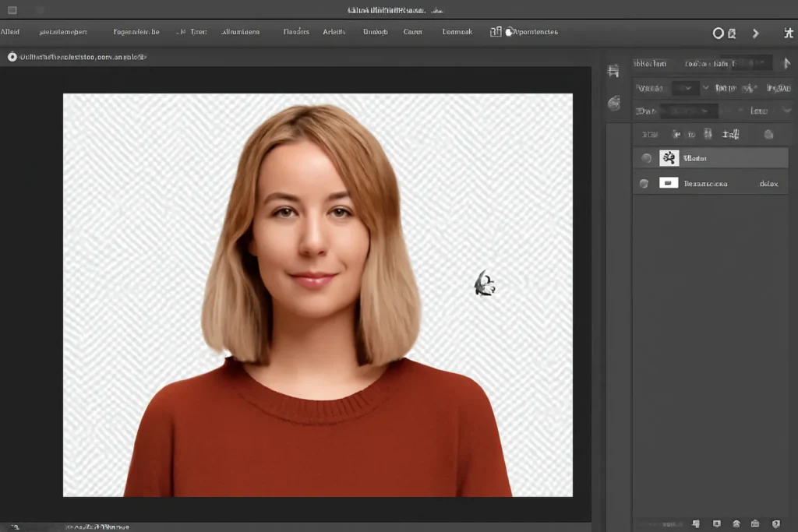
Task: Click the fourth lock option icon
Action: pyautogui.click(x=708, y=134)
